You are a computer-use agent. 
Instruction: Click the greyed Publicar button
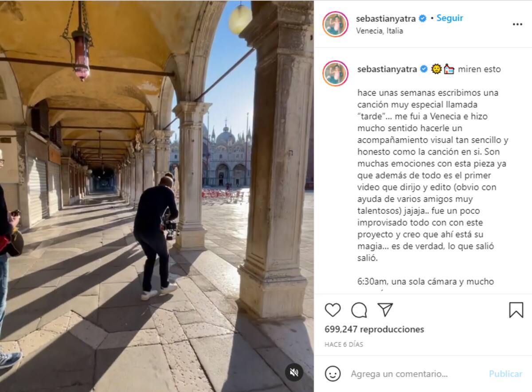pos(505,374)
